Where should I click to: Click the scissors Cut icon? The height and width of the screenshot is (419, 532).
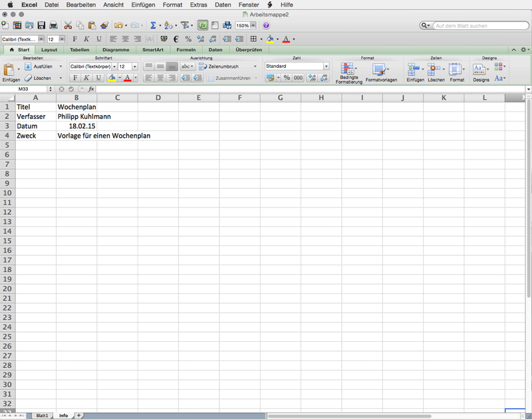68,25
